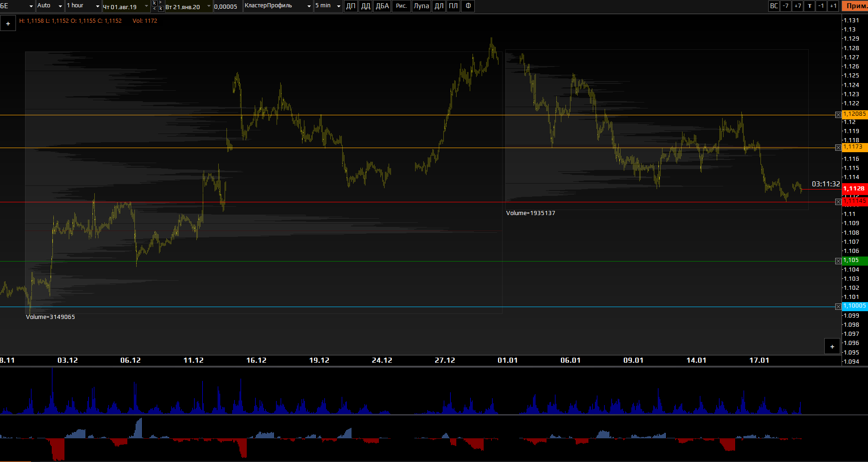
Task: Click the -1 day shift button
Action: tap(821, 6)
